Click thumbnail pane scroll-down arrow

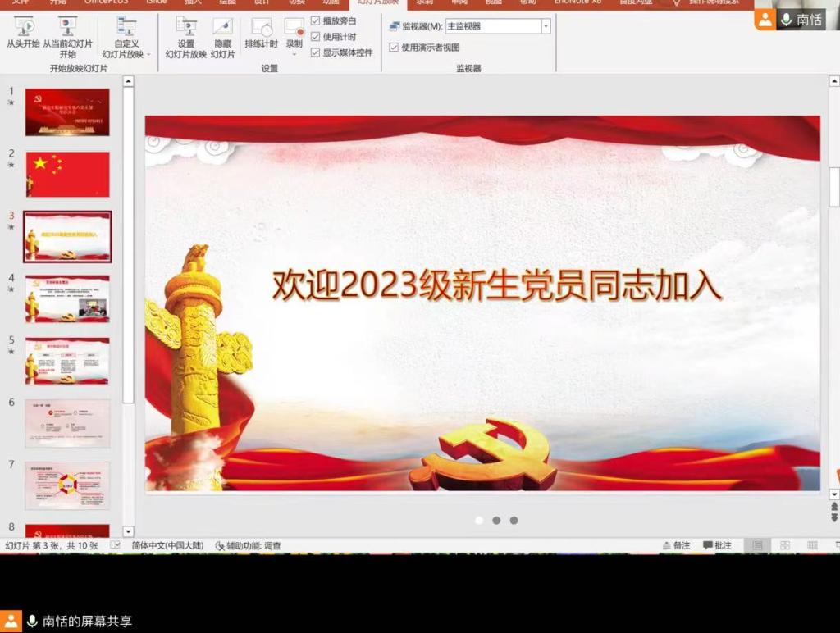coord(128,531)
